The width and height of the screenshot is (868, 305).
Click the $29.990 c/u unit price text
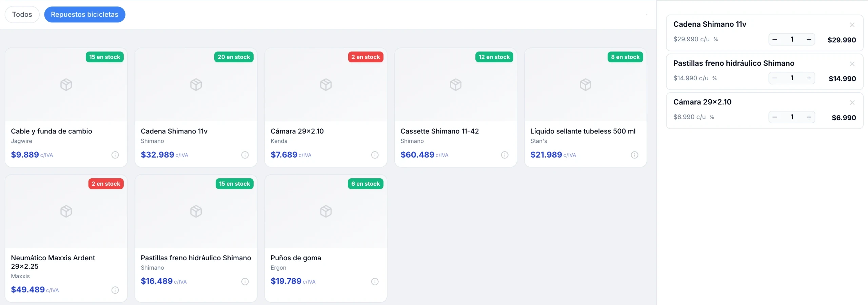(691, 39)
